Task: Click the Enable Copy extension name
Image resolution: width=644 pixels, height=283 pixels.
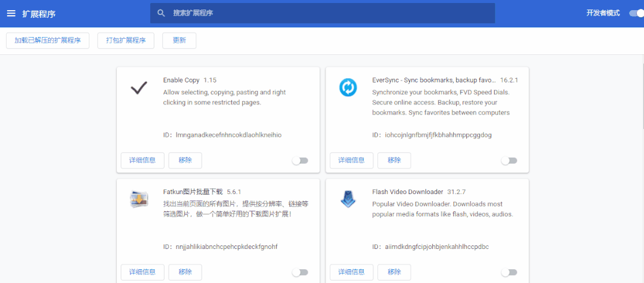Action: point(181,80)
